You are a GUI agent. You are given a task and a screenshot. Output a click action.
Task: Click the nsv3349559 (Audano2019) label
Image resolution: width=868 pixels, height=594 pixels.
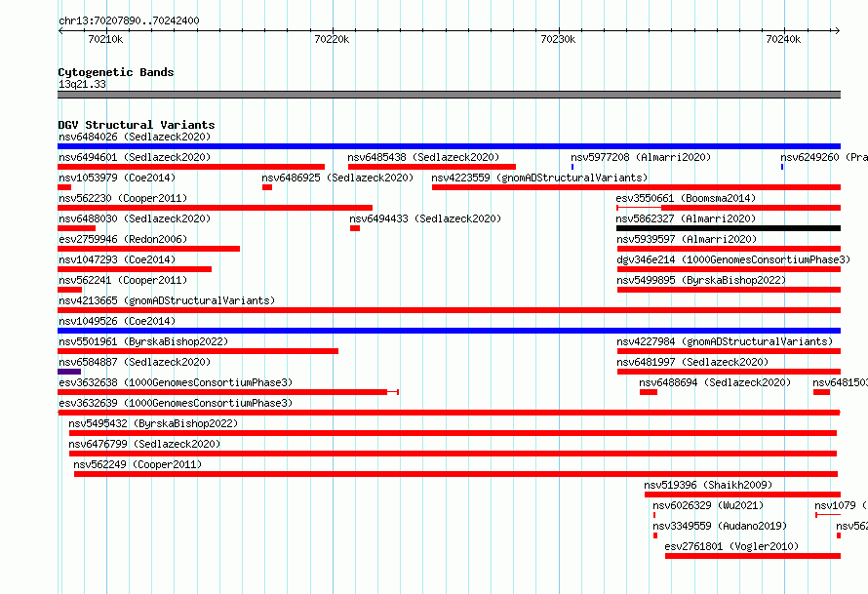click(x=720, y=526)
